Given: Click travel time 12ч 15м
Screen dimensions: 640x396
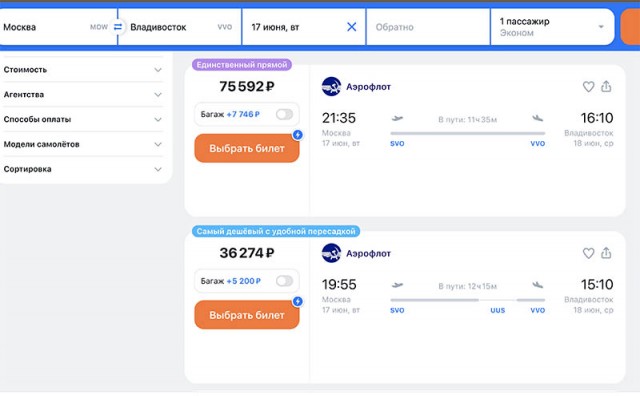Looking at the screenshot, I should point(468,286).
